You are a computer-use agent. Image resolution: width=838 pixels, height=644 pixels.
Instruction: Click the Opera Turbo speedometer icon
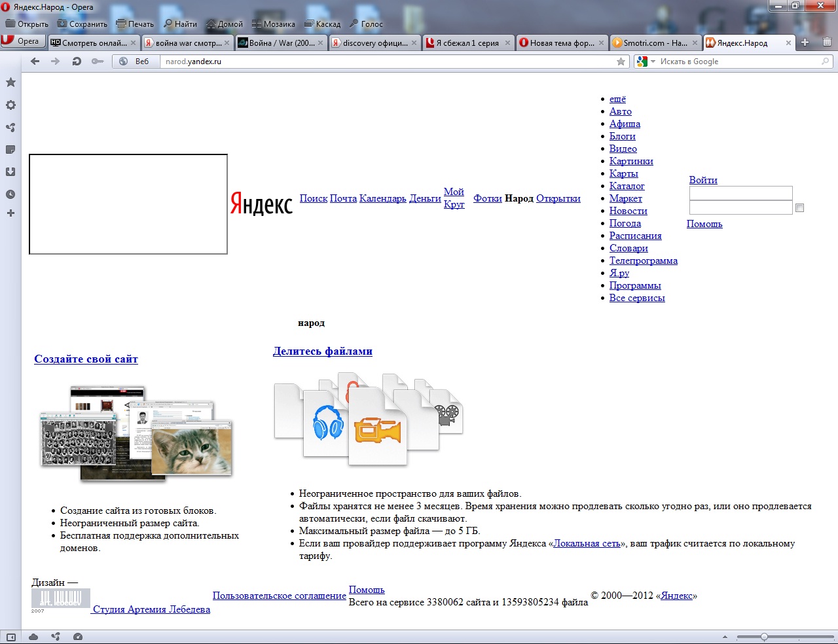coord(78,637)
